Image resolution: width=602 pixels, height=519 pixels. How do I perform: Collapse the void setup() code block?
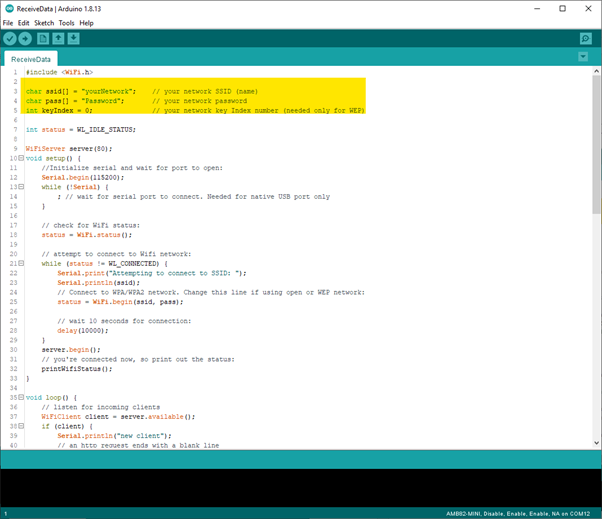(x=21, y=158)
